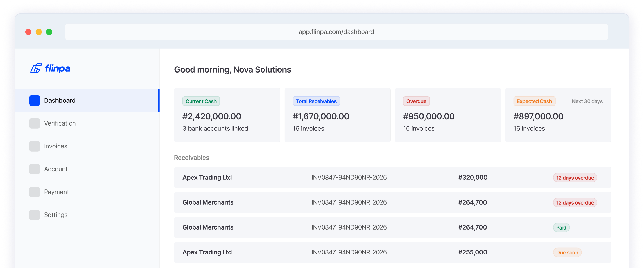Click the Invoices sidebar icon
Image resolution: width=644 pixels, height=268 pixels.
click(x=34, y=146)
